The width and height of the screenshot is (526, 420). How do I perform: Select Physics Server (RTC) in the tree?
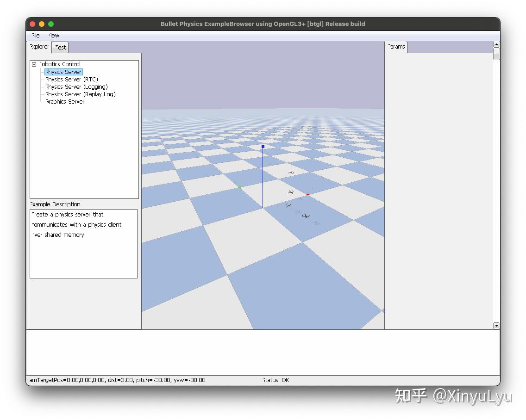click(x=71, y=79)
